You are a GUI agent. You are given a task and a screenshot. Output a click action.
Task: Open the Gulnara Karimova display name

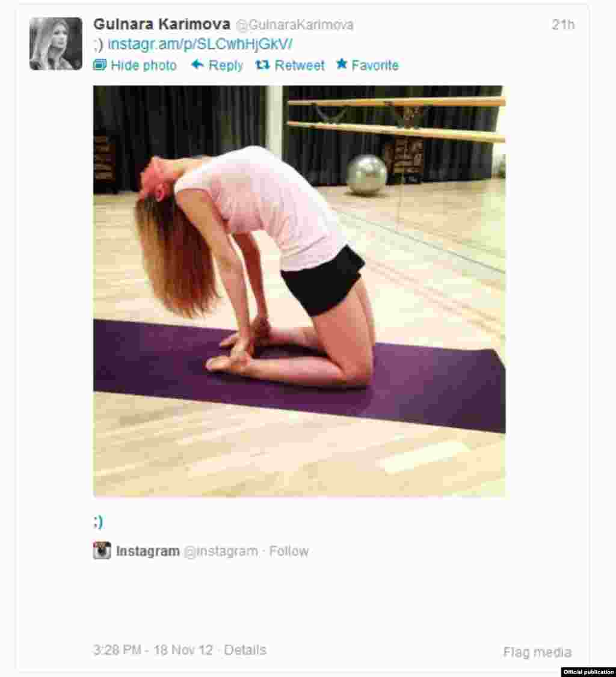[162, 25]
